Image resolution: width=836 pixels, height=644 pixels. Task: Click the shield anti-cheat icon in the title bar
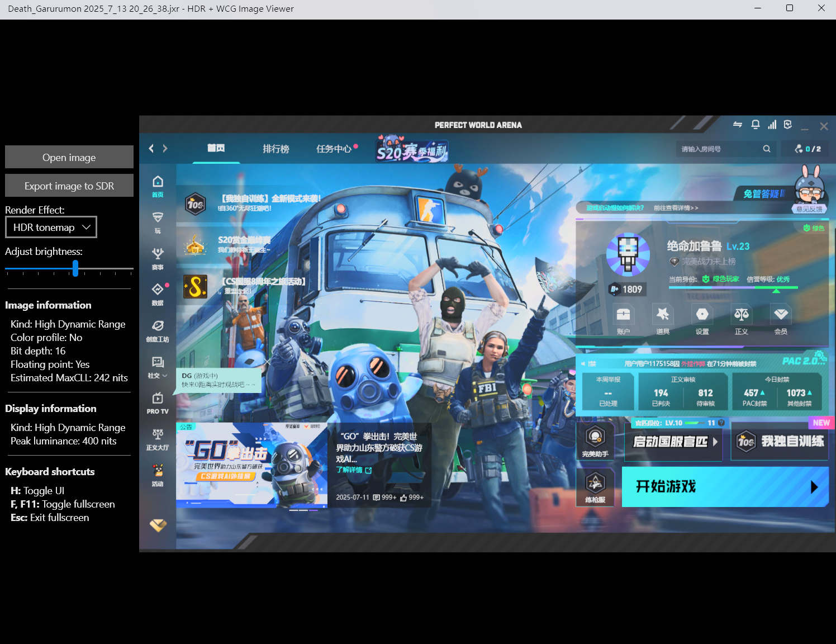coord(788,125)
